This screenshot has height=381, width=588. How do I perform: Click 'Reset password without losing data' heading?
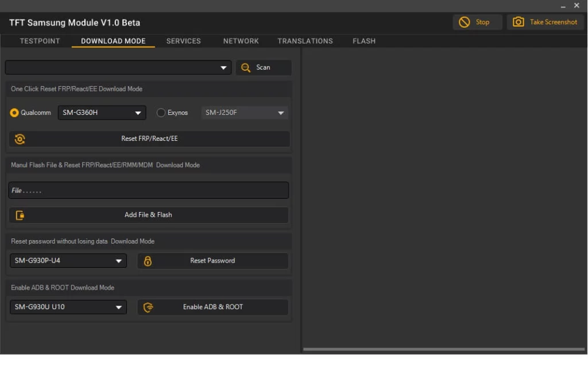tap(83, 241)
